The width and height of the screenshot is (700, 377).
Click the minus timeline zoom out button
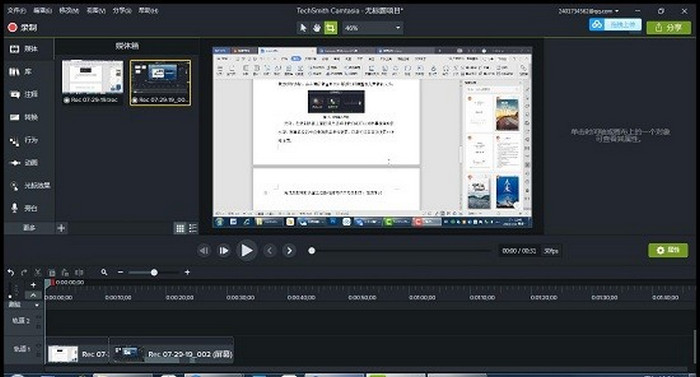click(120, 272)
